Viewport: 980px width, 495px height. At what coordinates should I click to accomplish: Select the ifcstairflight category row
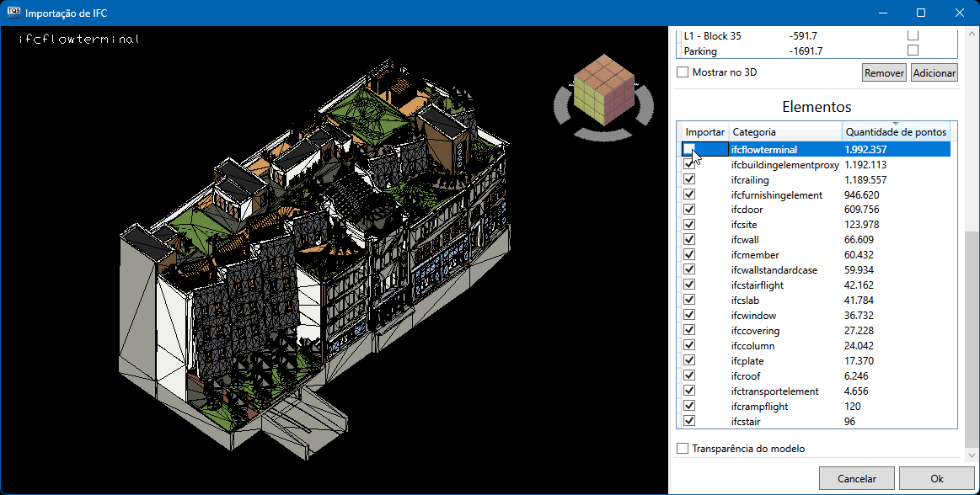click(757, 285)
